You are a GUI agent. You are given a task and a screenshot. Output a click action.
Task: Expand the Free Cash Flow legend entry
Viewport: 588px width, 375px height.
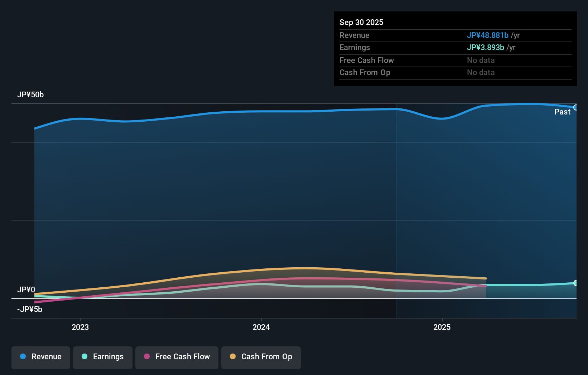coord(177,357)
